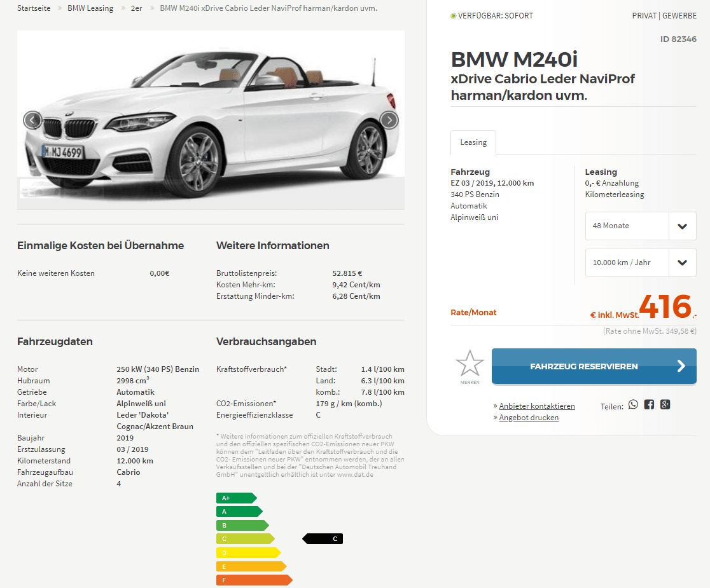This screenshot has height=588, width=710.
Task: Click the Kilometerstand value '12.000 km'
Action: (135, 461)
